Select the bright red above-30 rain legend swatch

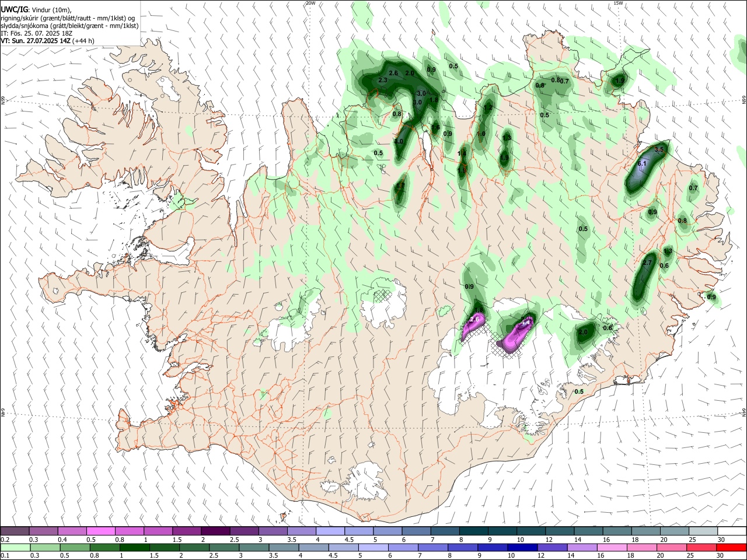[731, 547]
